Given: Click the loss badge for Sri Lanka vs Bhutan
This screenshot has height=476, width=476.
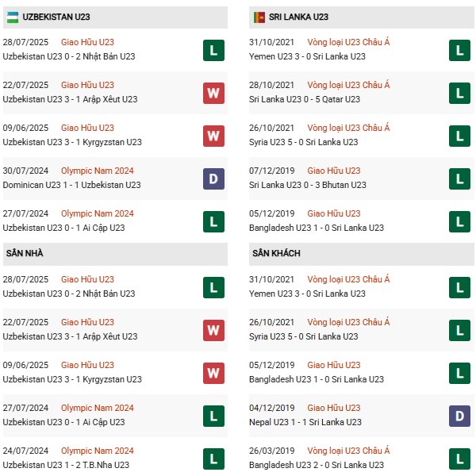Looking at the screenshot, I should tap(459, 178).
